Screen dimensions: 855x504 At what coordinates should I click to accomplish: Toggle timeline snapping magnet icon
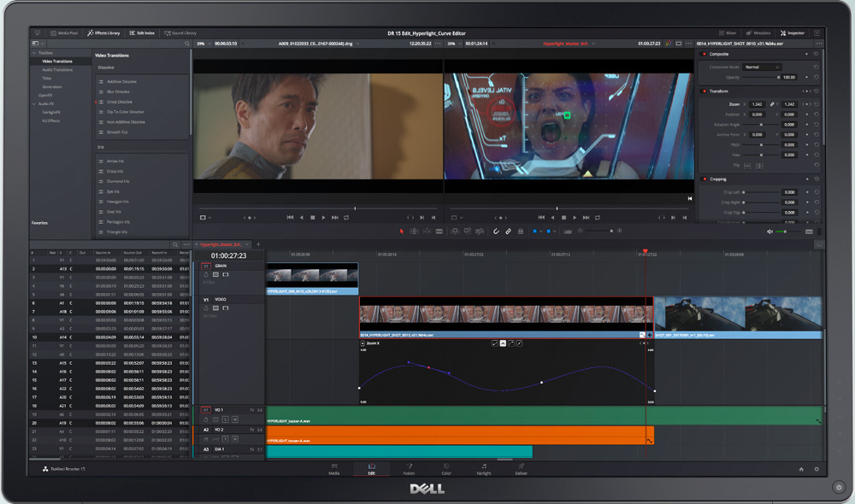coord(496,231)
